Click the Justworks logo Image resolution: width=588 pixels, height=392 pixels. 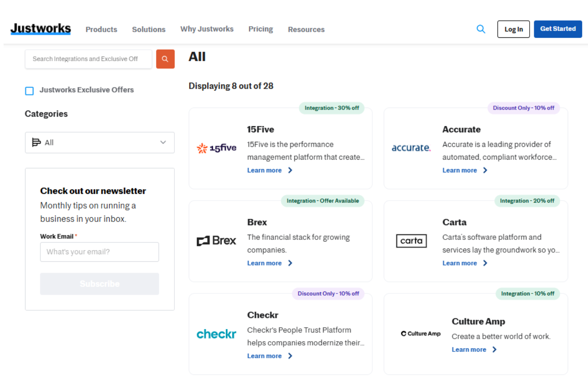(x=41, y=29)
